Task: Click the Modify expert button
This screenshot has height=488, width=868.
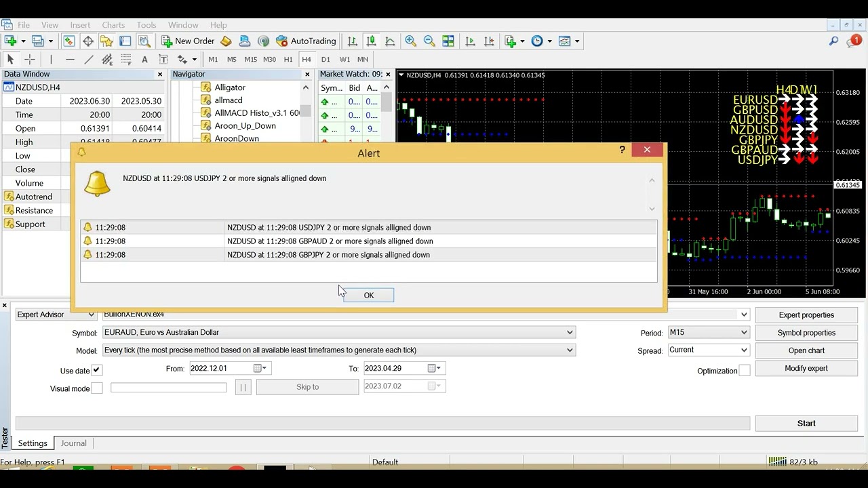Action: (806, 368)
